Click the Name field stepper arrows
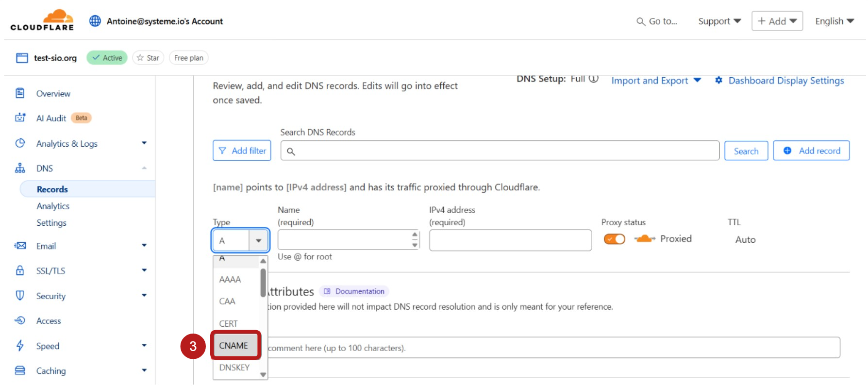 tap(415, 240)
